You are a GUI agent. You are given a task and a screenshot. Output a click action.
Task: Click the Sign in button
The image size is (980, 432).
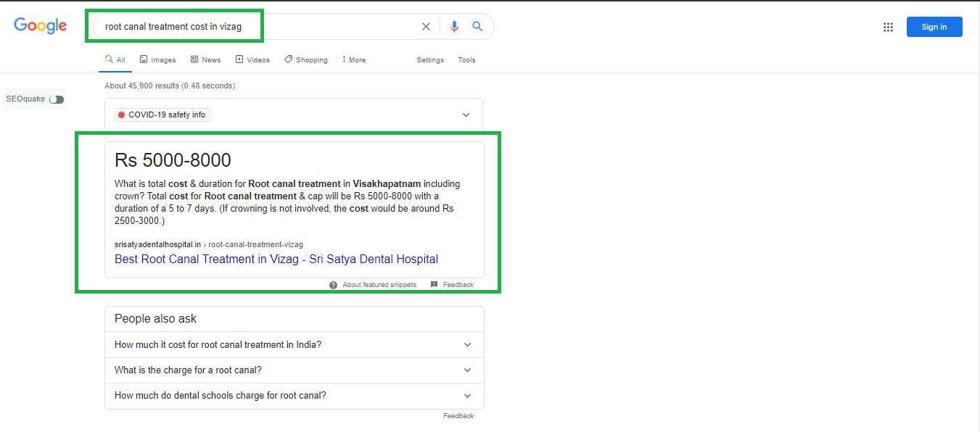[934, 27]
